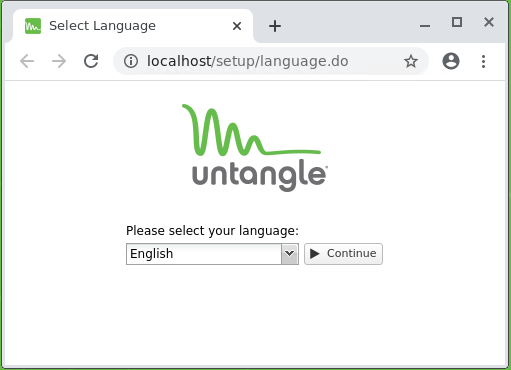Bookmark this page with the star icon
Viewport: 511px width, 370px height.
[x=411, y=61]
